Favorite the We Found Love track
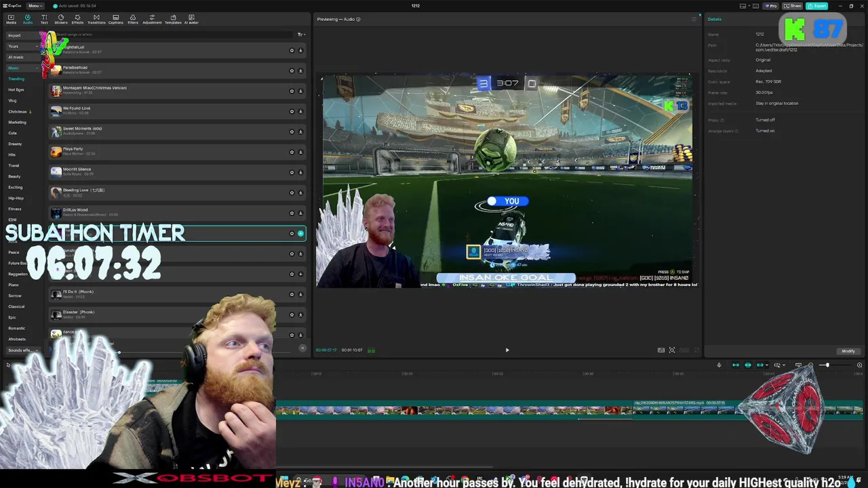Viewport: 868px width, 488px height. click(292, 111)
